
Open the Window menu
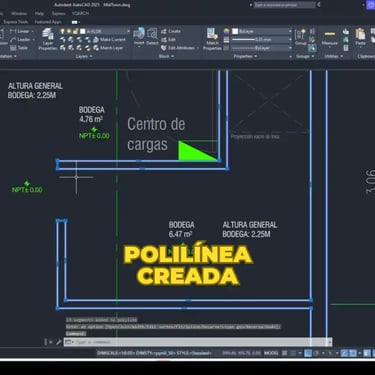pos(19,14)
